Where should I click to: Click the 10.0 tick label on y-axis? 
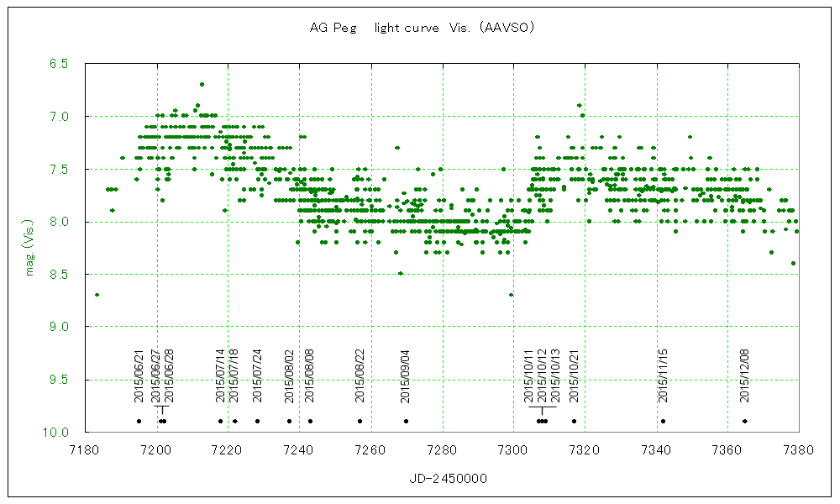[x=59, y=432]
